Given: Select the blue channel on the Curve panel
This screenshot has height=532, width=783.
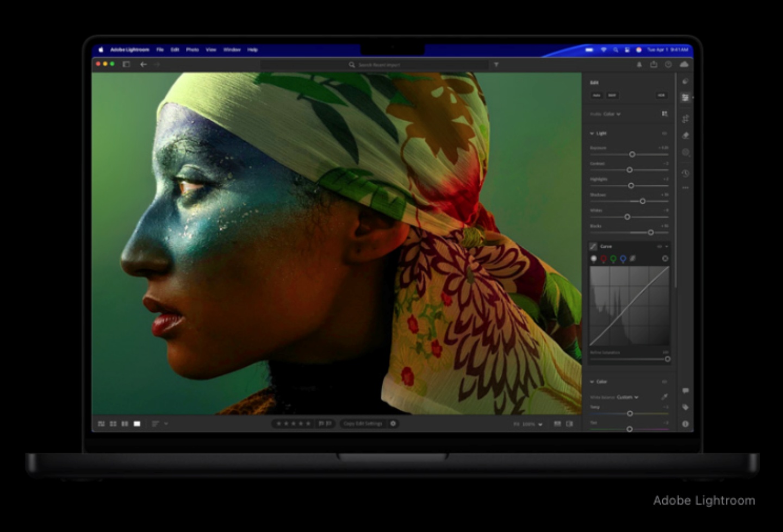Looking at the screenshot, I should tap(623, 259).
